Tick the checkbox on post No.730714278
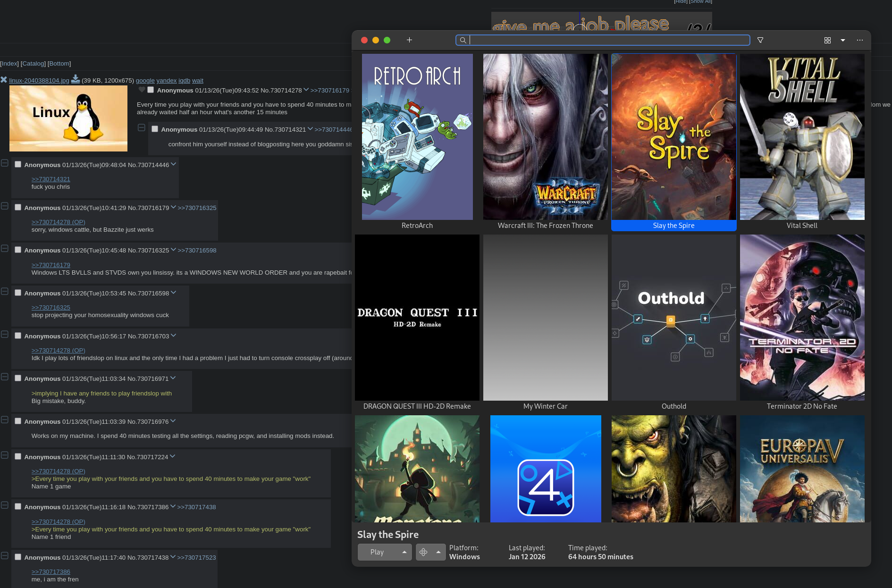 point(151,90)
